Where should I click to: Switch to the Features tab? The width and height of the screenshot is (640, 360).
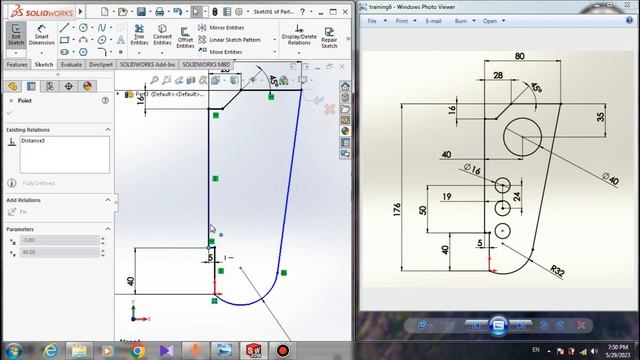[x=17, y=64]
